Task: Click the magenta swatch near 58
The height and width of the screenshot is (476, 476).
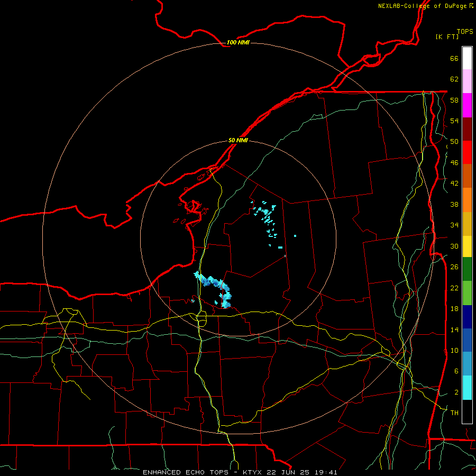Action: point(467,105)
